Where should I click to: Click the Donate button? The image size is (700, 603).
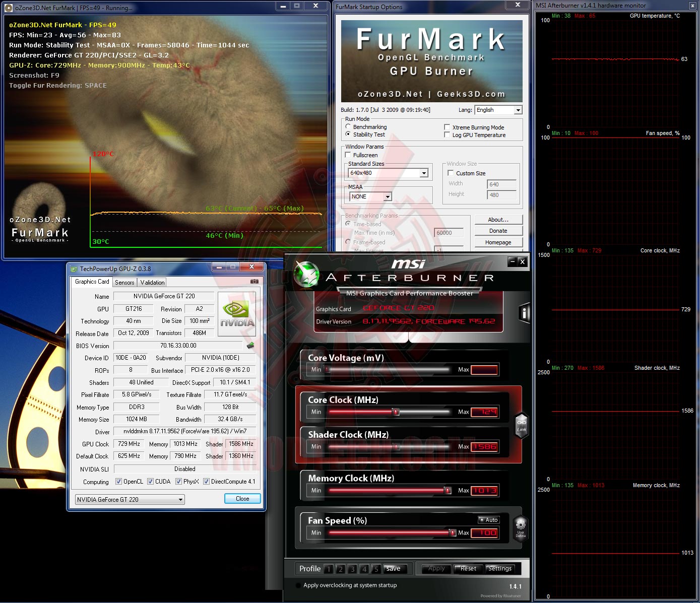498,231
